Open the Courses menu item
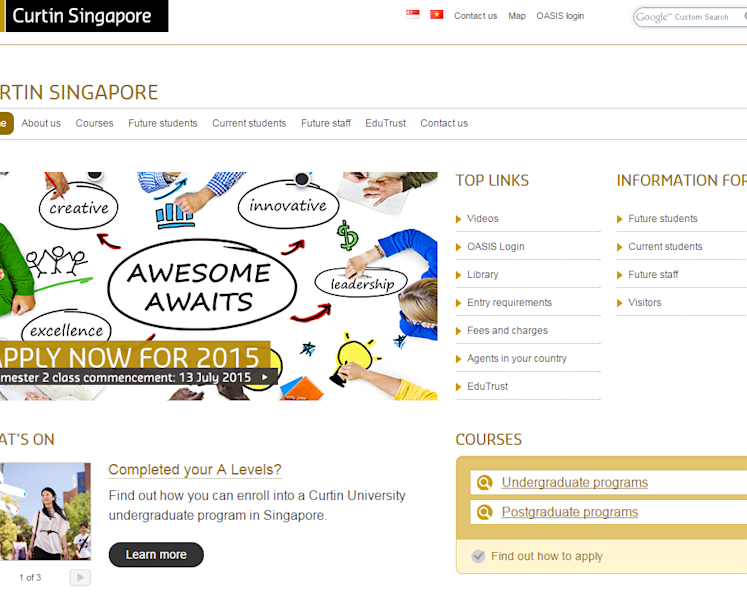 tap(94, 123)
